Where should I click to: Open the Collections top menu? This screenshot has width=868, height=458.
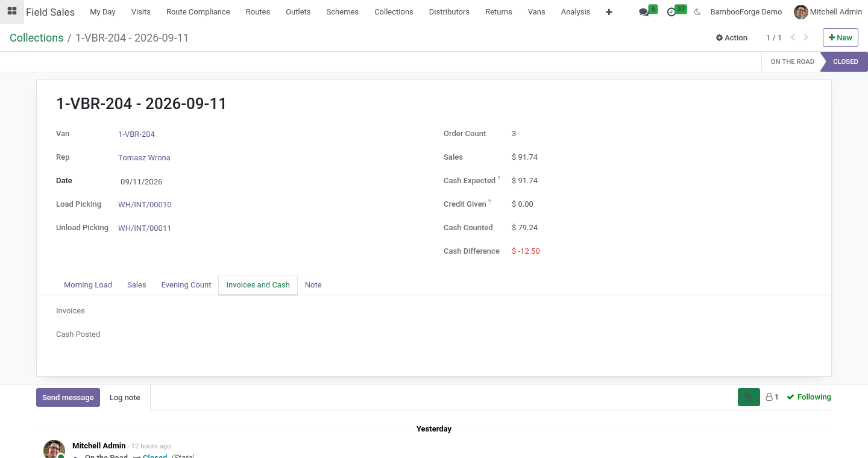pyautogui.click(x=394, y=12)
